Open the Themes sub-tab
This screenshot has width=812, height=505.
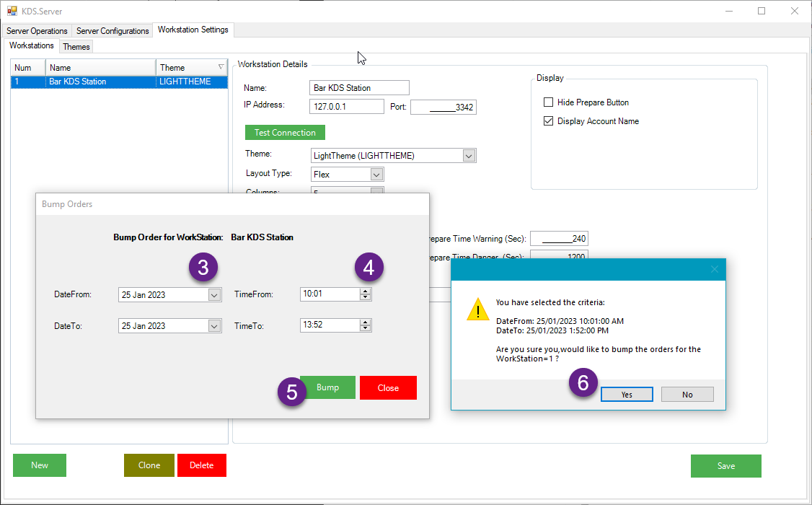pyautogui.click(x=76, y=47)
